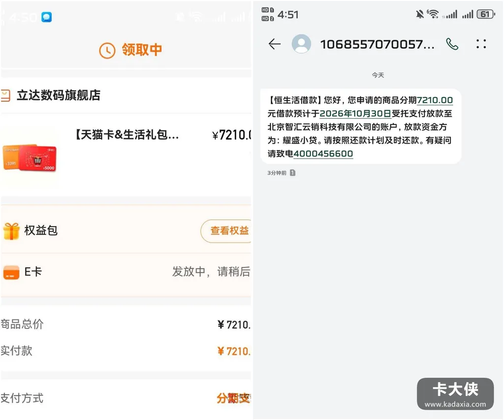Tap the battery indicator showing 61

(485, 14)
